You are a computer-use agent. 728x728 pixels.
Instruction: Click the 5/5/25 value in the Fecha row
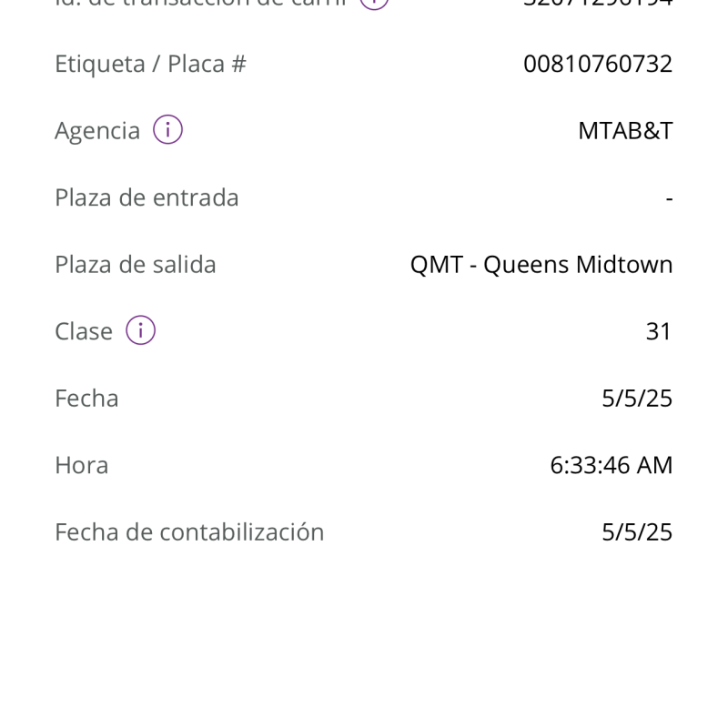(637, 398)
